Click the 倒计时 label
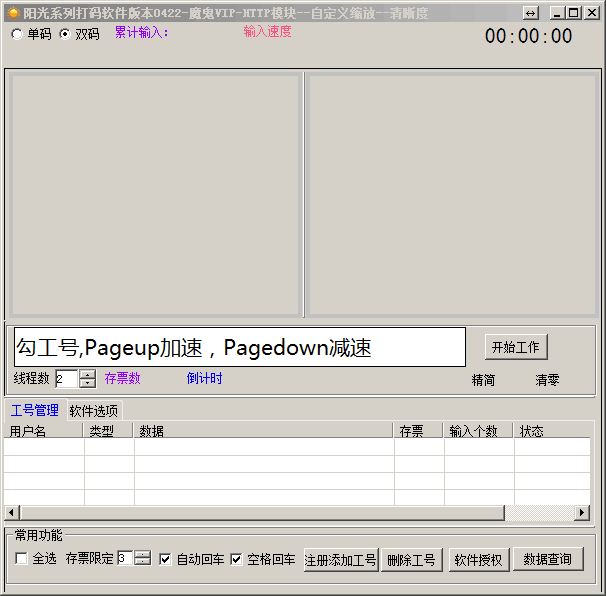 click(204, 378)
